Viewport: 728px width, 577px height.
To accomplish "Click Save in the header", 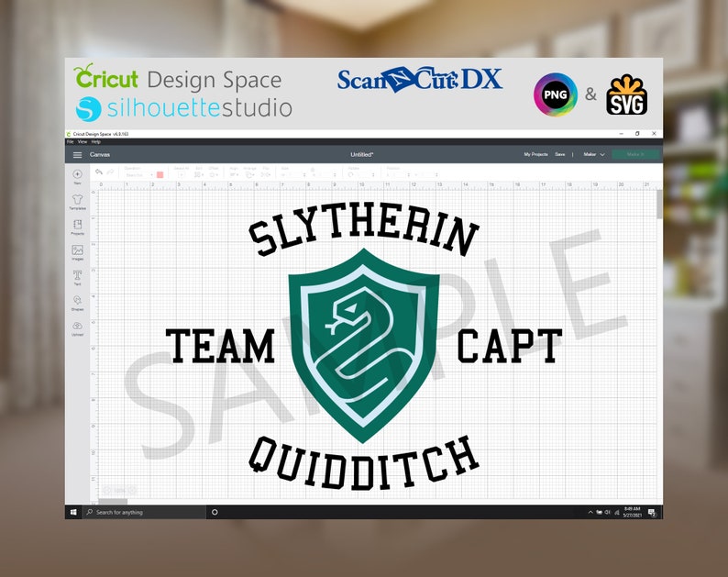I will point(560,154).
